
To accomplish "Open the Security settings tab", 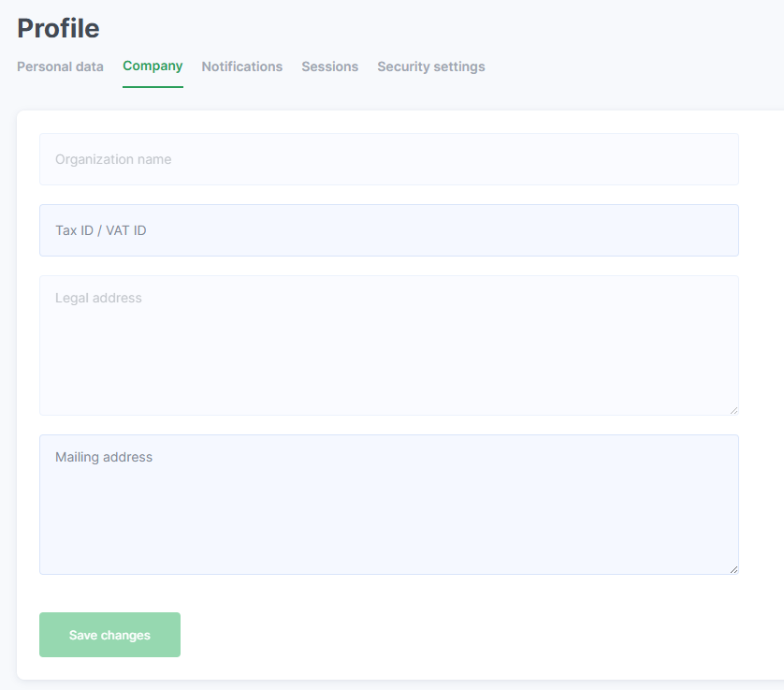I will (x=431, y=66).
